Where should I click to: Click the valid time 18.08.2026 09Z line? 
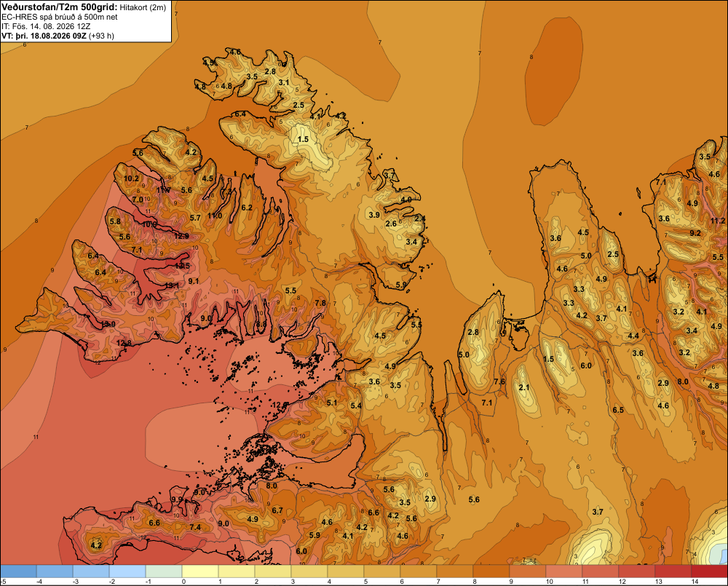pyautogui.click(x=58, y=36)
